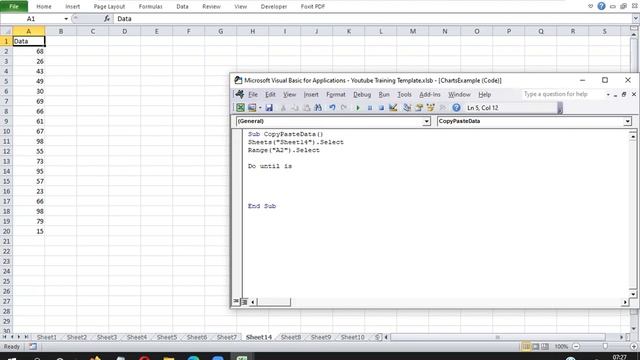Expand the Name Box dropdown arrow
This screenshot has height=360, width=640.
tap(66, 19)
